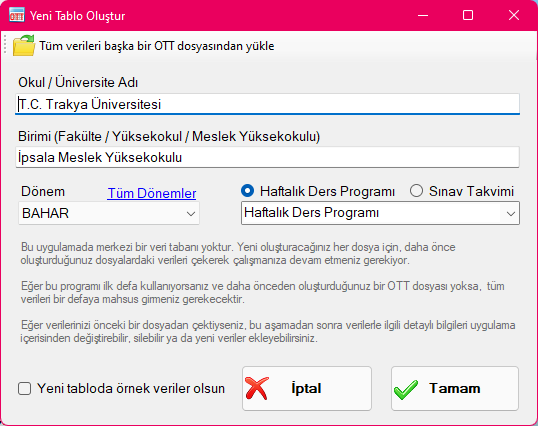
Task: Select Sınav Takvimi radio button
Action: 416,191
